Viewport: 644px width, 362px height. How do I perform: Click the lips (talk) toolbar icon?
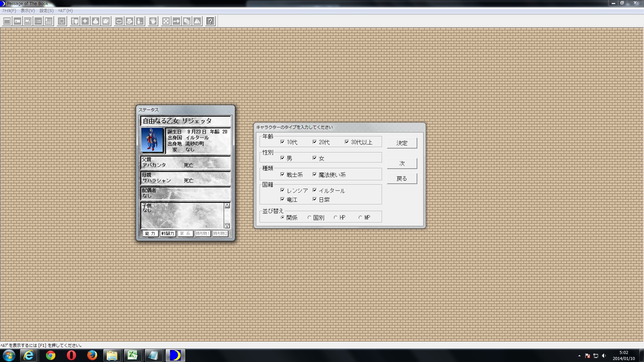tap(119, 21)
